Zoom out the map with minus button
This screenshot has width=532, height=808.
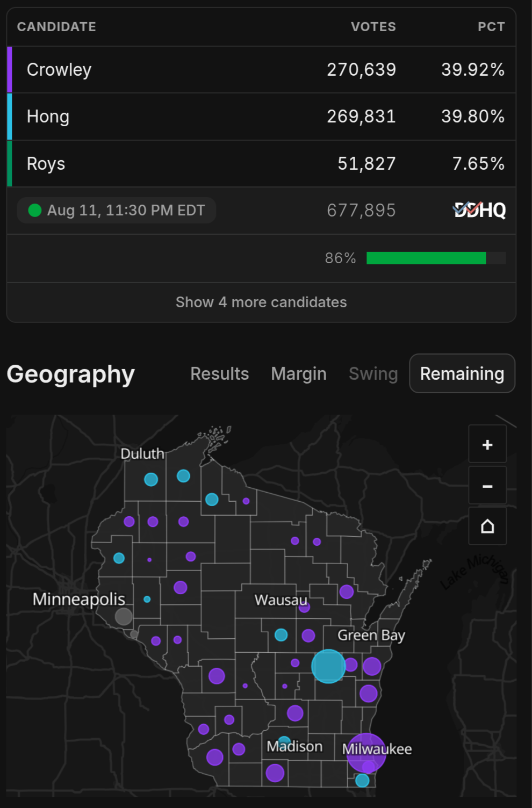[x=487, y=486]
